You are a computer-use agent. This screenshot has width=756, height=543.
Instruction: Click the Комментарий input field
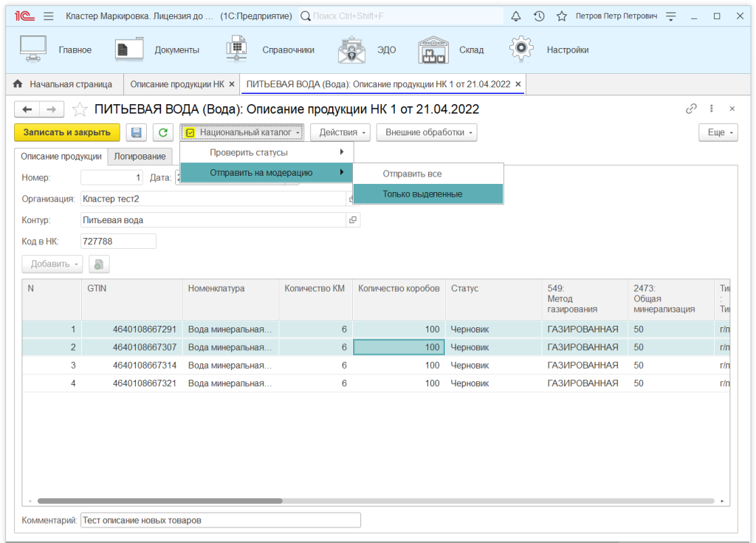tap(220, 520)
